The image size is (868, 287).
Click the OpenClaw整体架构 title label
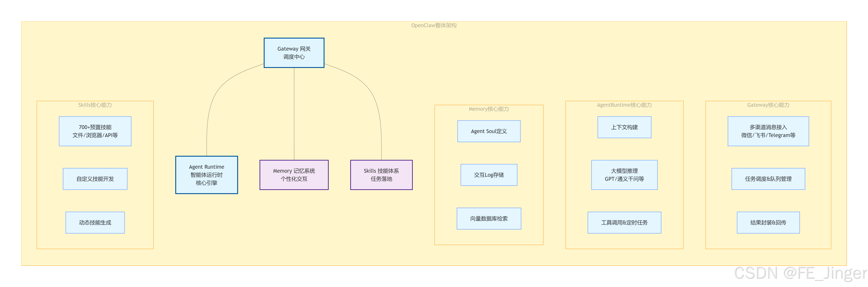click(x=434, y=25)
